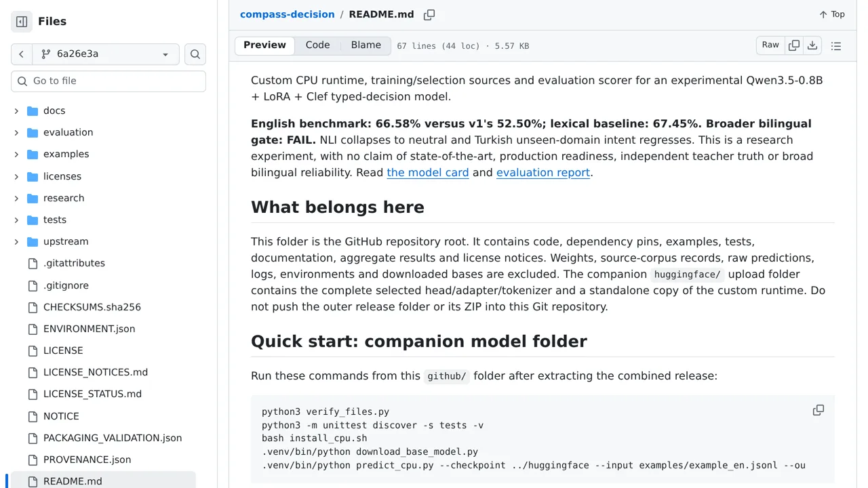Open the compass-decision breadcrumb link
868x488 pixels.
tap(288, 14)
